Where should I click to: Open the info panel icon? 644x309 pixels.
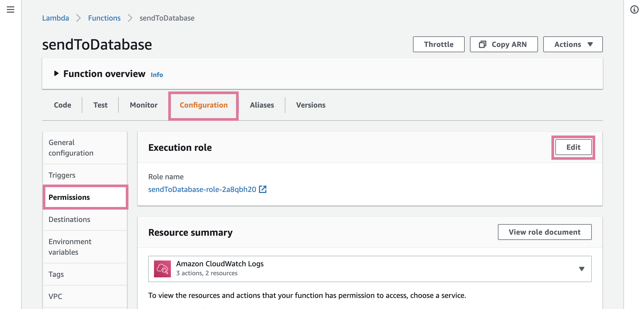(634, 10)
